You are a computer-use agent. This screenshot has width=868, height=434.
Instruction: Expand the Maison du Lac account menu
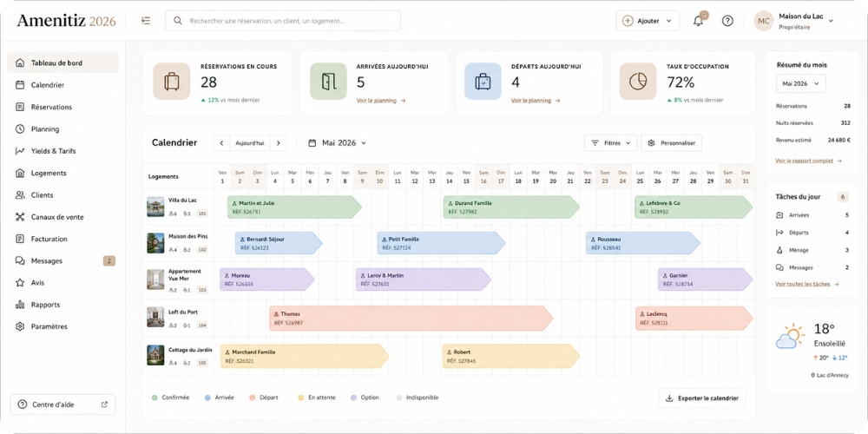(x=831, y=21)
